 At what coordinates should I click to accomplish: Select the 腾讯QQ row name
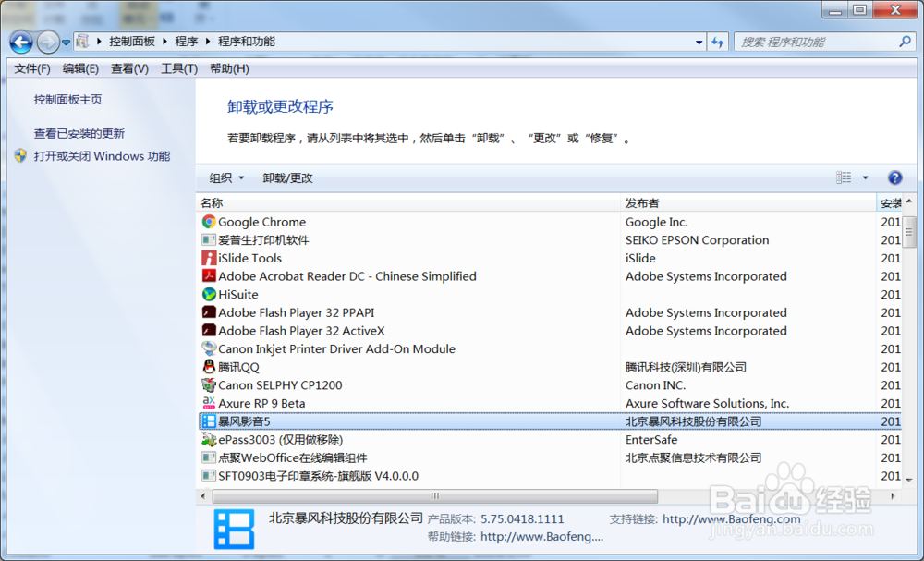click(238, 367)
